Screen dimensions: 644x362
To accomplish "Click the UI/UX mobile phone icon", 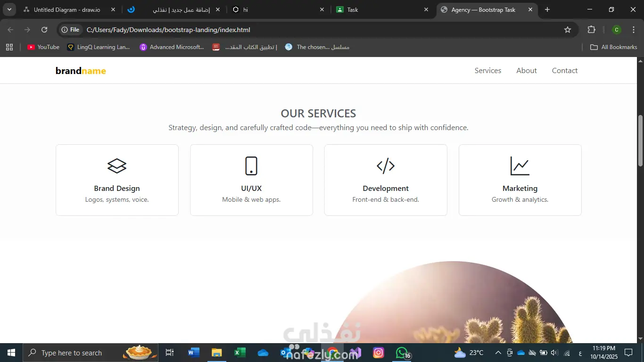I will (251, 166).
